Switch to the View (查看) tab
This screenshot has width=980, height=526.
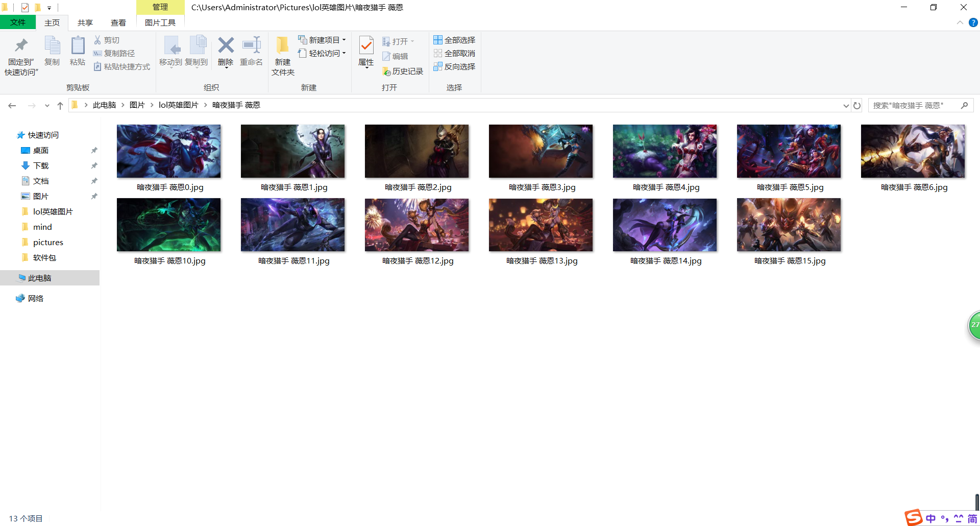tap(118, 22)
